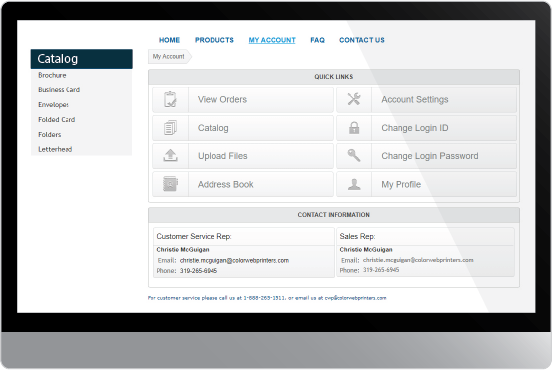The height and width of the screenshot is (370, 552).
Task: Select Brochure in the Catalog sidebar
Action: pos(52,75)
